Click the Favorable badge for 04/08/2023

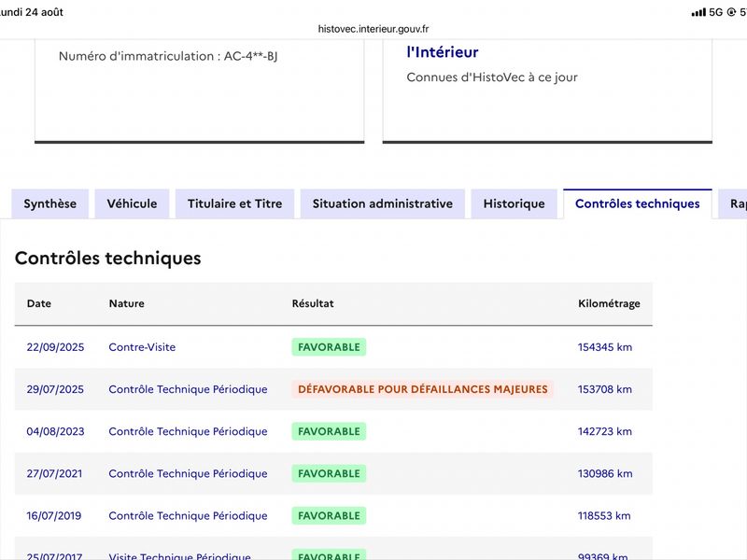(329, 431)
